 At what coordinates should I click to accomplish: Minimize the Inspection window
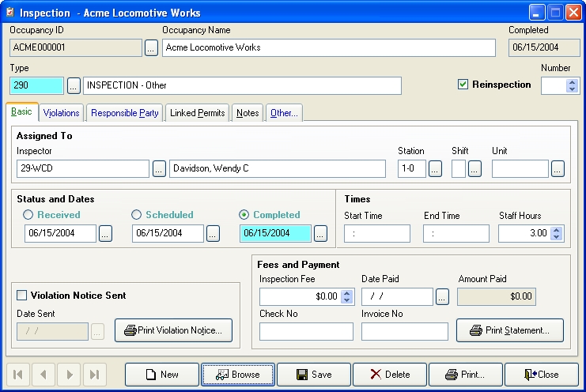coord(537,13)
